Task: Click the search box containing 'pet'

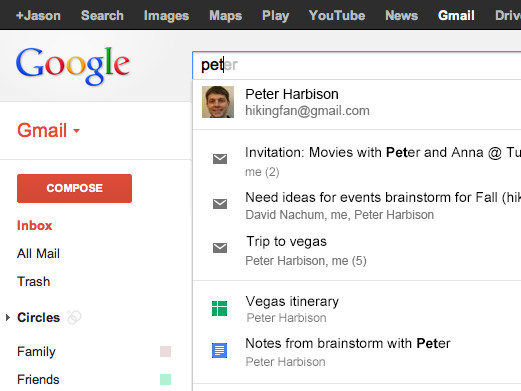Action: pyautogui.click(x=357, y=65)
